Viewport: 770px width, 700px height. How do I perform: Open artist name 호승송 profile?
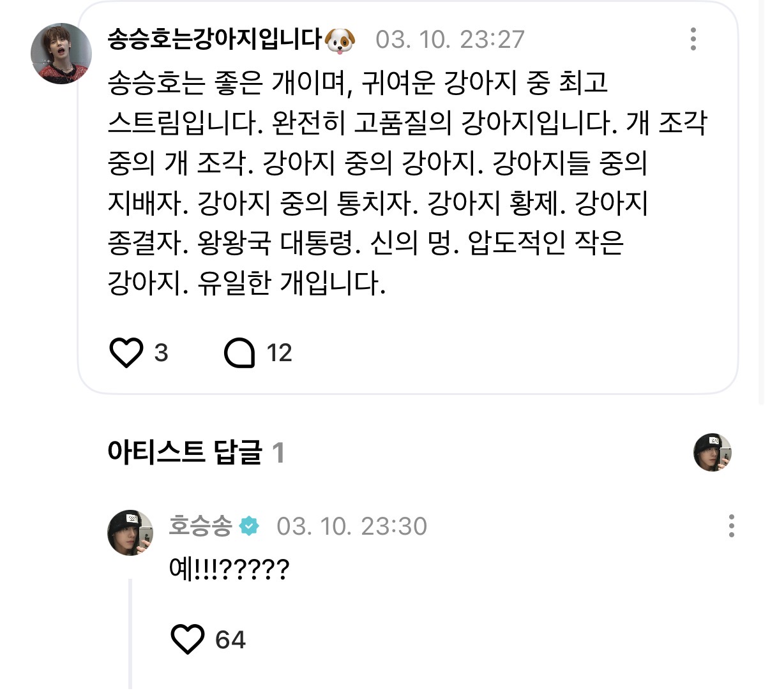(x=200, y=526)
